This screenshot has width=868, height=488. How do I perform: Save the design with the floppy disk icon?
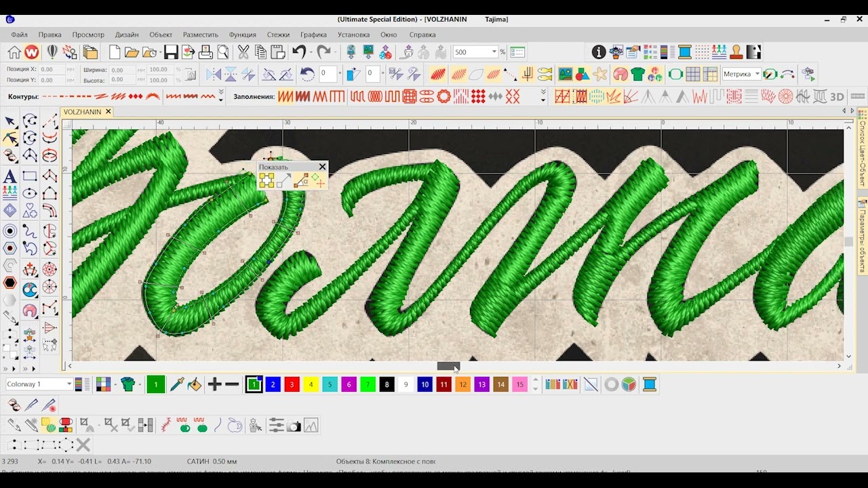pos(170,52)
